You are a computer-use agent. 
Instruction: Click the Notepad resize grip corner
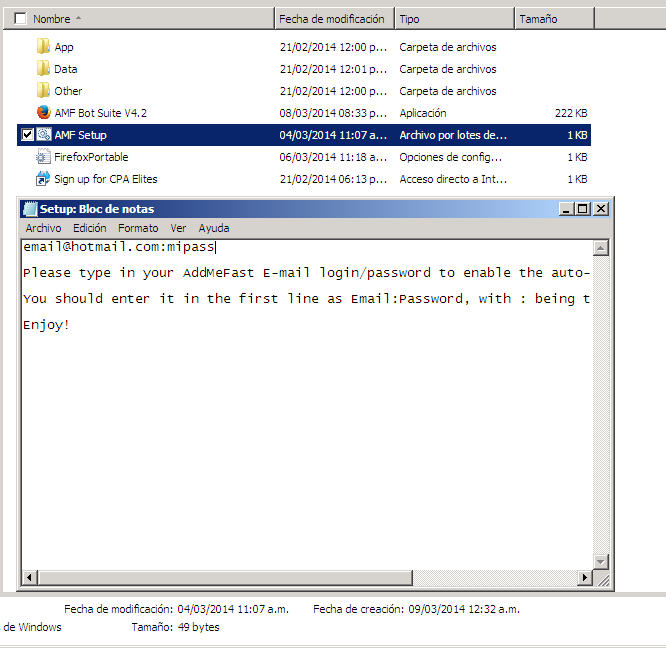pos(602,578)
